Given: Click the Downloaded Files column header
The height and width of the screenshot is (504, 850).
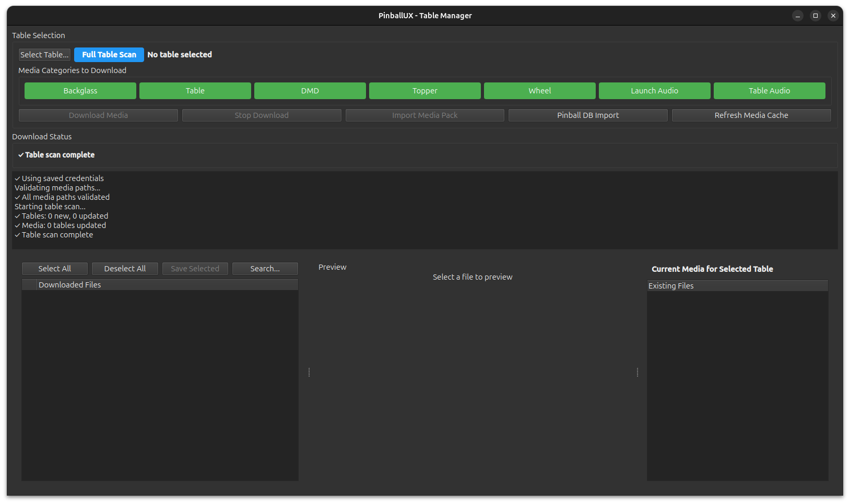Looking at the screenshot, I should click(167, 285).
